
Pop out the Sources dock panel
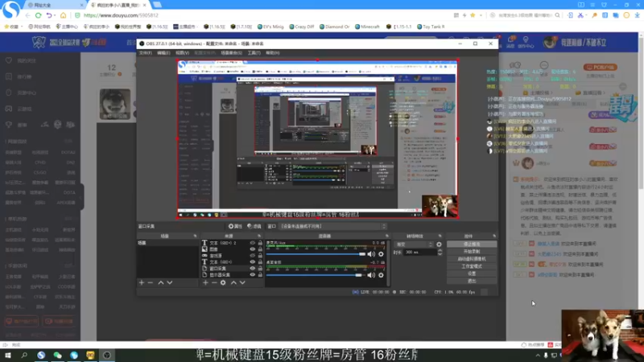click(259, 236)
